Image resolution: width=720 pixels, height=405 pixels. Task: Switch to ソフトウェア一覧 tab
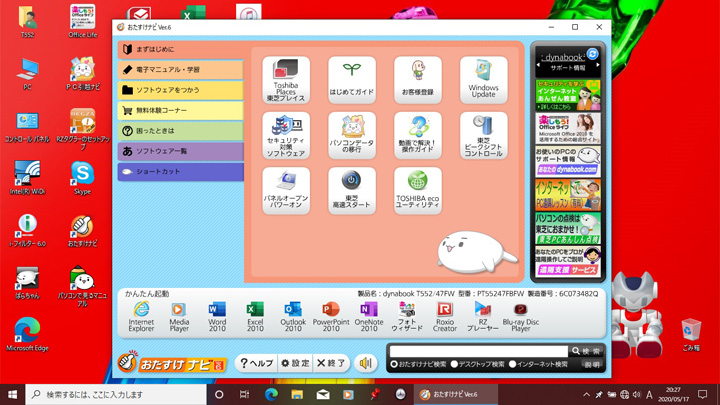180,151
